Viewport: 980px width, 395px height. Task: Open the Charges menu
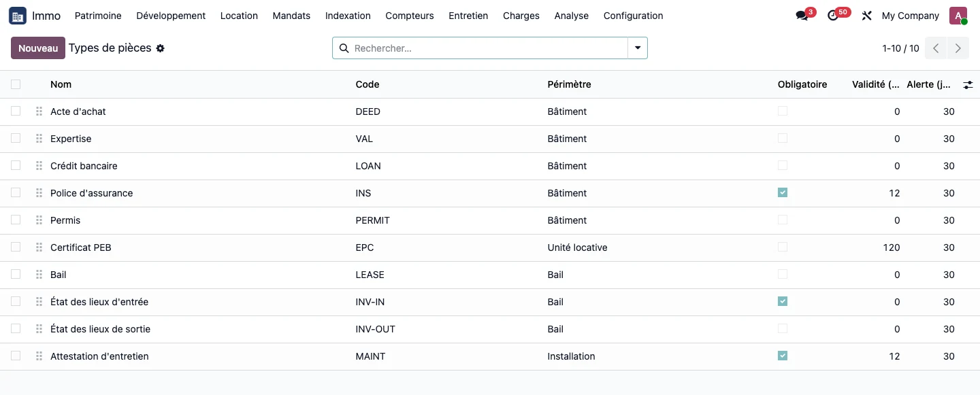point(521,16)
